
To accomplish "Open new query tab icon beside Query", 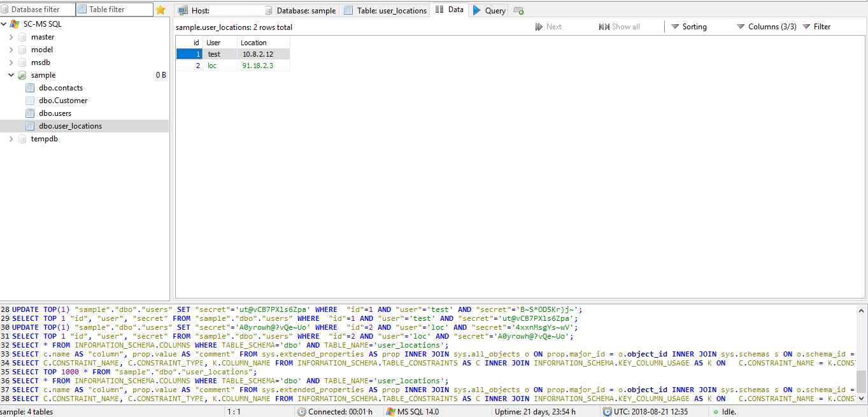I will pos(518,10).
